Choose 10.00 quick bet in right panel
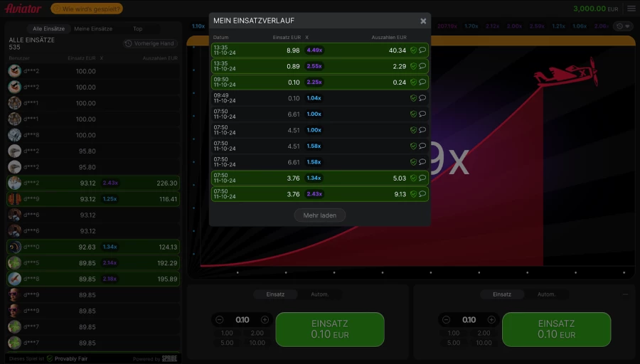 (484, 343)
